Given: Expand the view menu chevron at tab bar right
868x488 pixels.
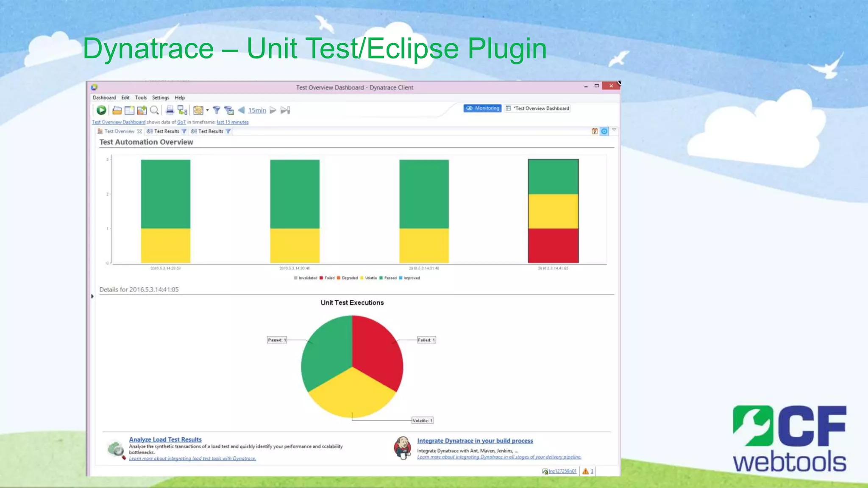Looking at the screenshot, I should 614,130.
